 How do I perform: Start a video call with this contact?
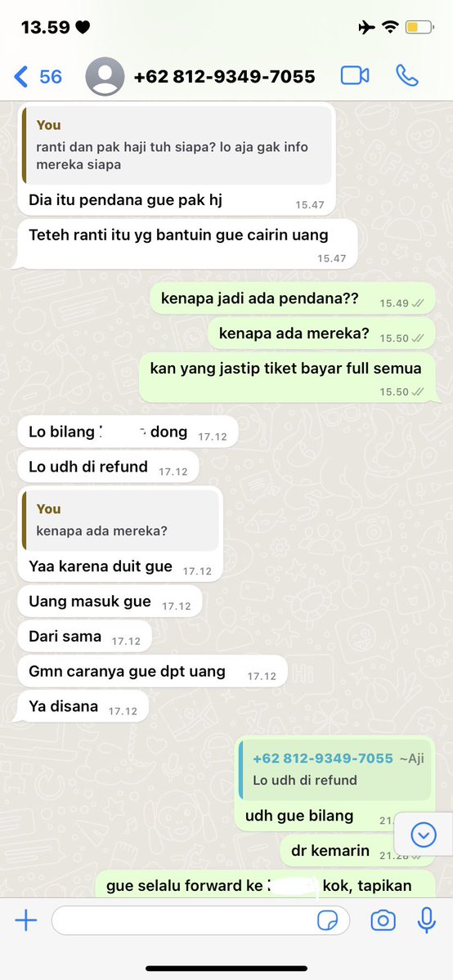coord(355,76)
